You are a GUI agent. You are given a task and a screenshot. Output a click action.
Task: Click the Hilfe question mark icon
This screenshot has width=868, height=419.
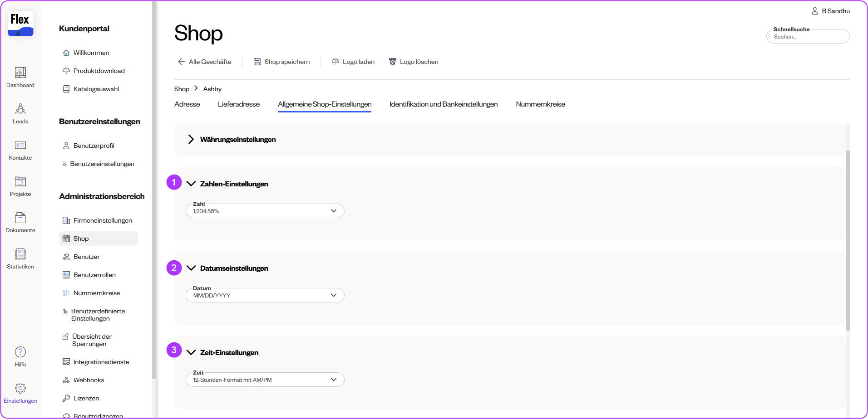click(20, 352)
